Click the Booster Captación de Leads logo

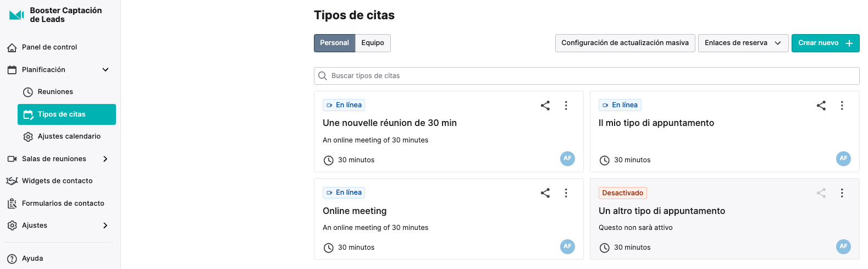point(17,15)
